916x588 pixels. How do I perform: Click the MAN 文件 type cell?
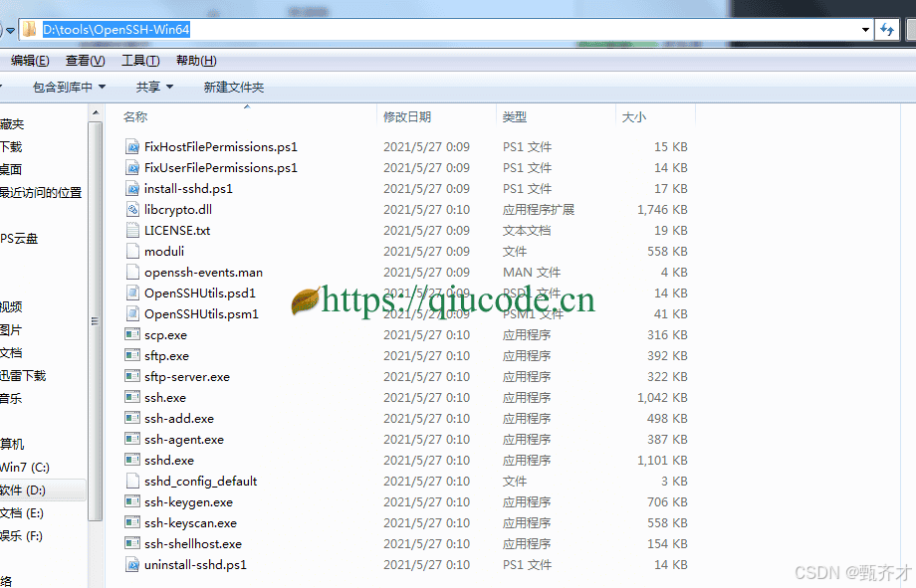pyautogui.click(x=532, y=272)
